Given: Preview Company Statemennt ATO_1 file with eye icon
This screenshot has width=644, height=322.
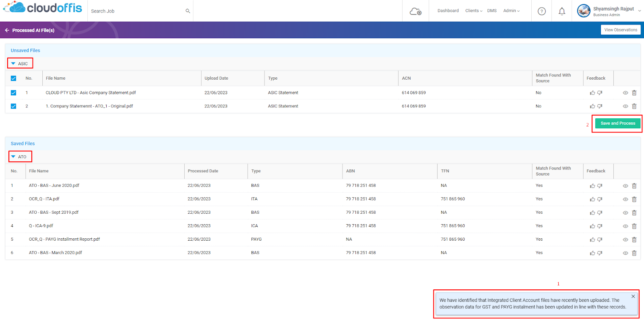Looking at the screenshot, I should 625,106.
